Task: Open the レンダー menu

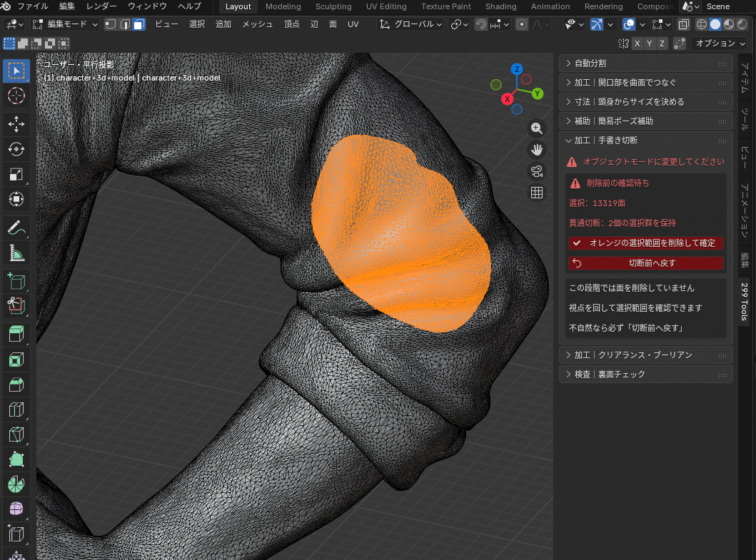Action: click(101, 6)
